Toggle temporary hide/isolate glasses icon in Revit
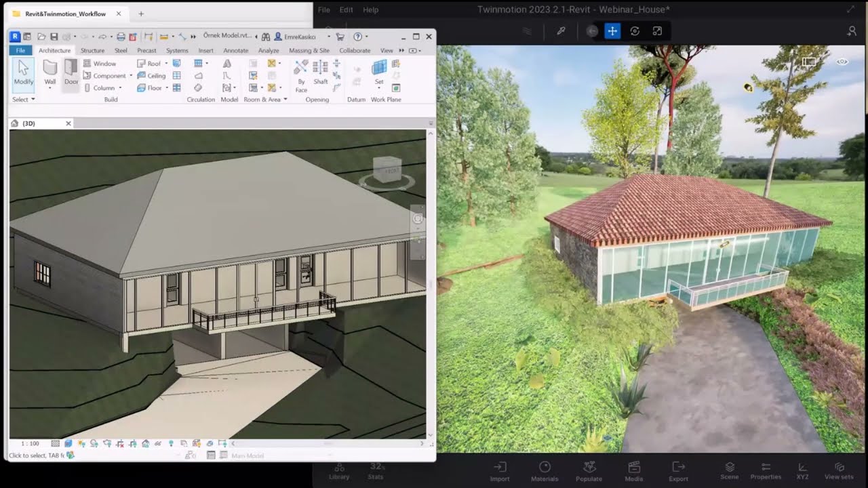Screen dimensions: 868x488 (x=158, y=443)
